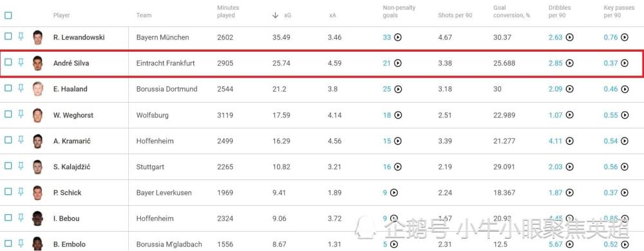Click the Team column header
Screen dimensions: 644x251
point(144,15)
